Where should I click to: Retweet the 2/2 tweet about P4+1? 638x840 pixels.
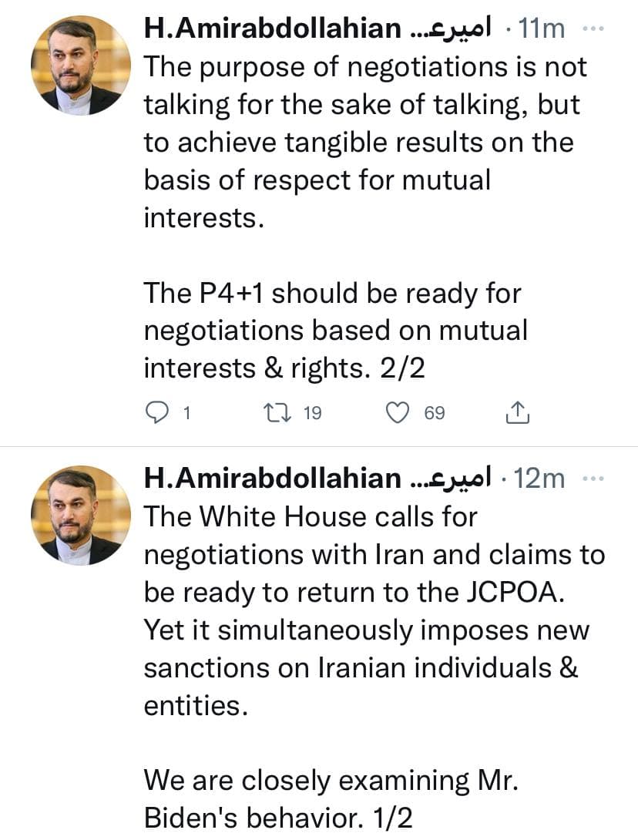(275, 414)
